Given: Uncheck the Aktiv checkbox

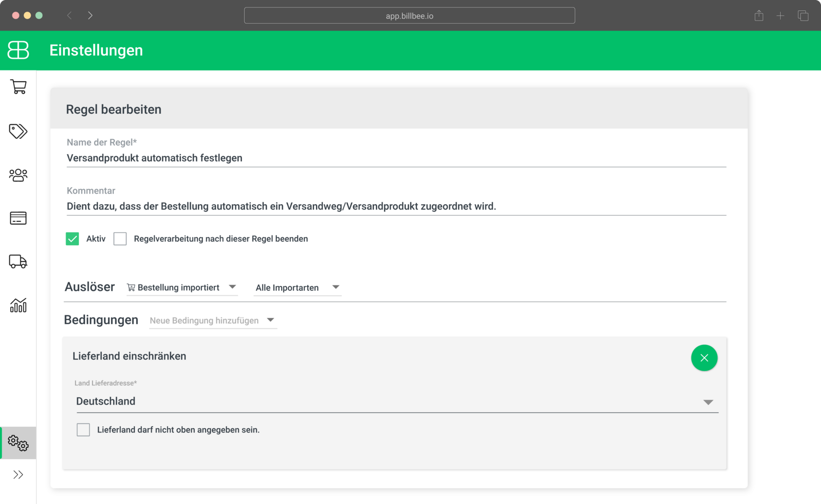Looking at the screenshot, I should point(72,239).
